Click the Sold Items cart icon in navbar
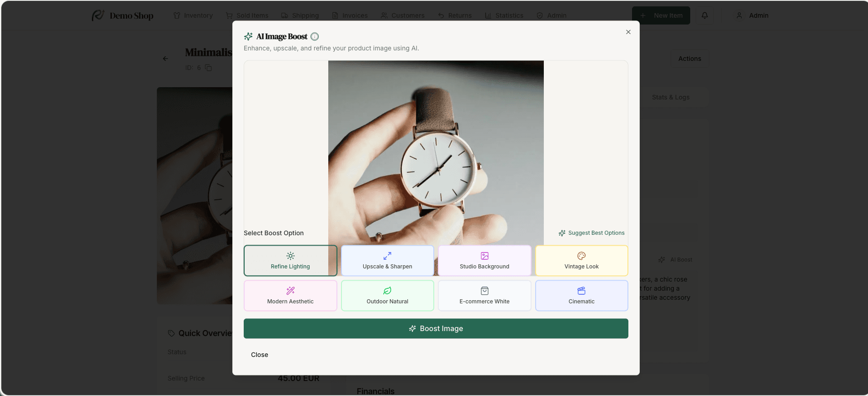The height and width of the screenshot is (396, 868). (229, 15)
